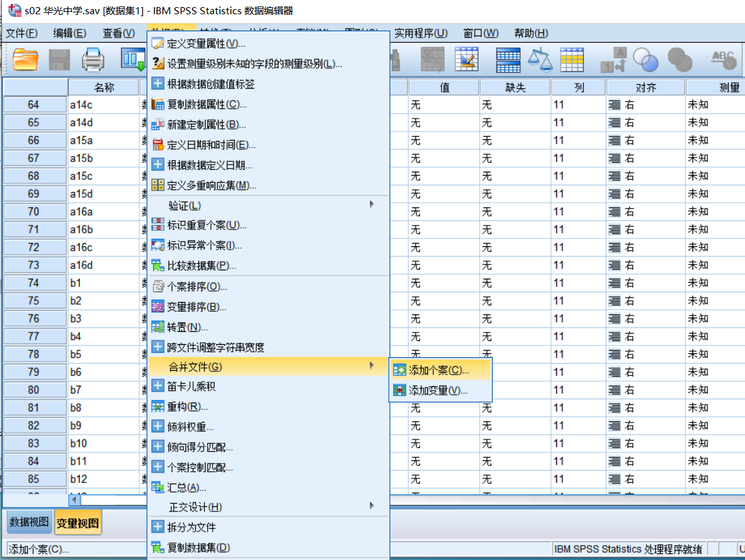Choose 添加个案(C) from the submenu
Screen dimensions: 745x560
click(x=440, y=370)
